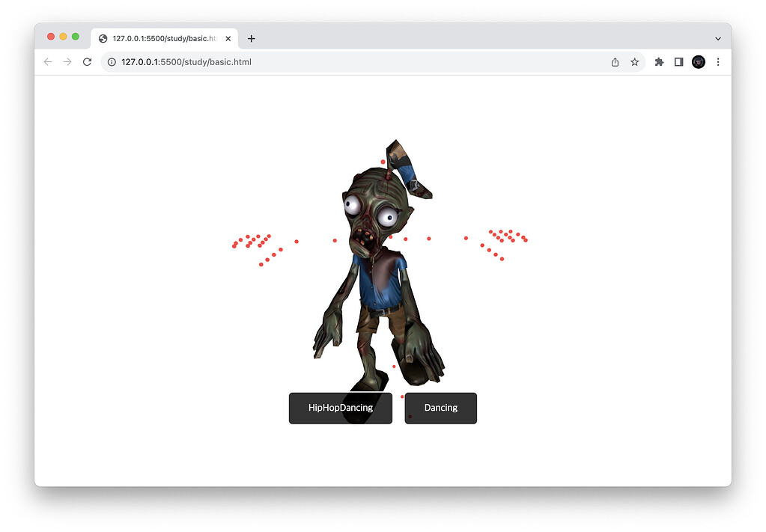Image resolution: width=766 pixels, height=532 pixels.
Task: Click the site info icon in address bar
Action: (111, 62)
